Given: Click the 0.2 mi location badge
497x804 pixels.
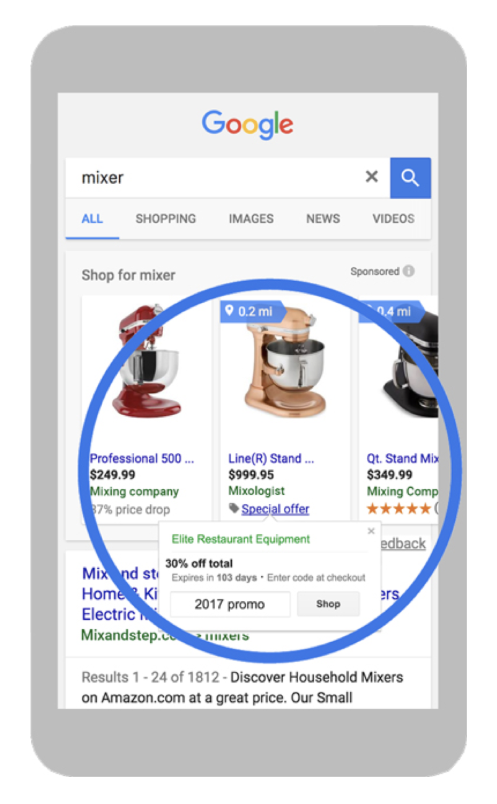Looking at the screenshot, I should 252,312.
